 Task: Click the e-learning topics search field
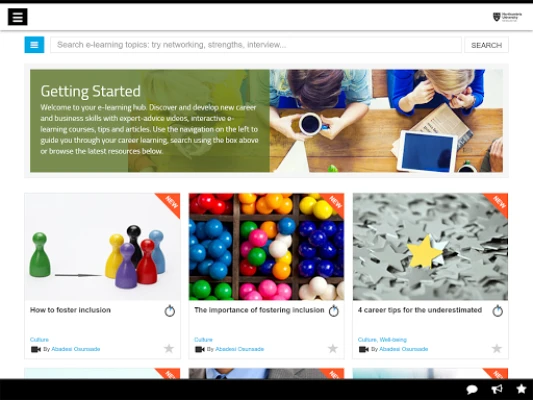coord(256,45)
